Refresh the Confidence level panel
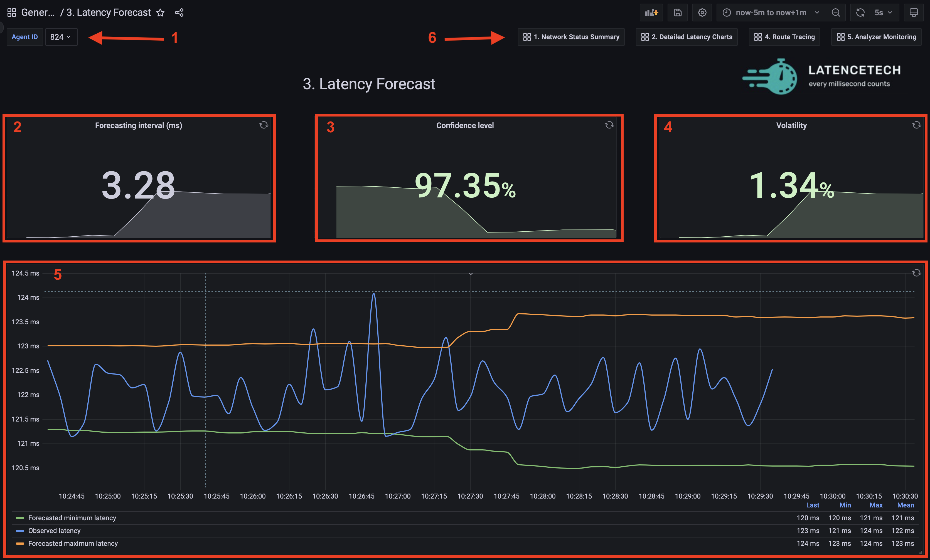 click(x=609, y=125)
